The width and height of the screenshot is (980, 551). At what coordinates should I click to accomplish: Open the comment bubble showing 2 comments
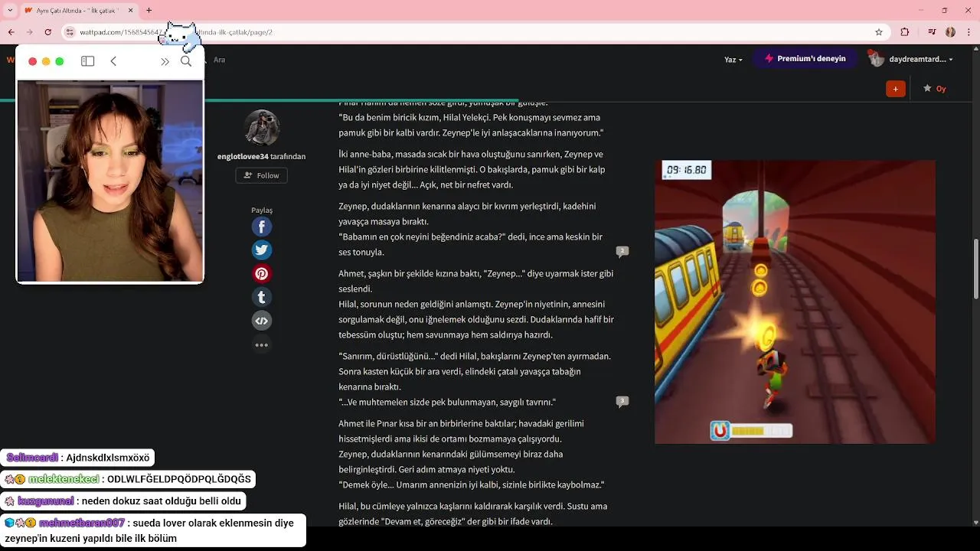coord(622,251)
